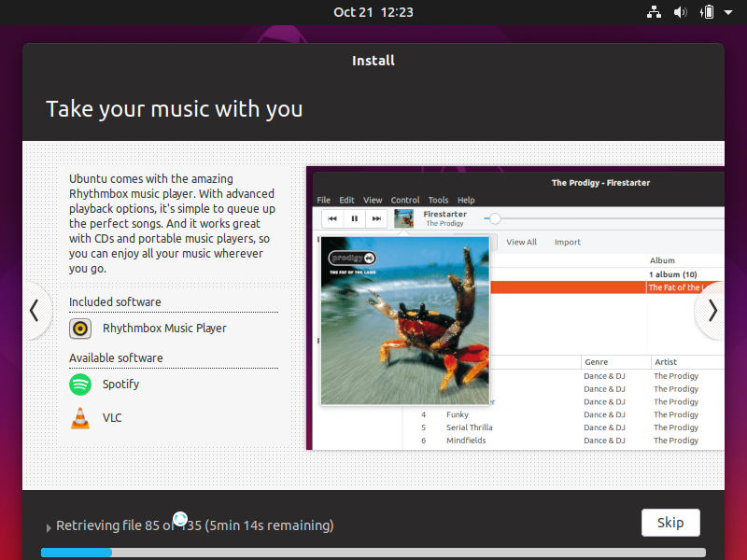This screenshot has width=747, height=560.
Task: Click 'Rhythmbox Music Player' label text
Action: click(x=164, y=329)
